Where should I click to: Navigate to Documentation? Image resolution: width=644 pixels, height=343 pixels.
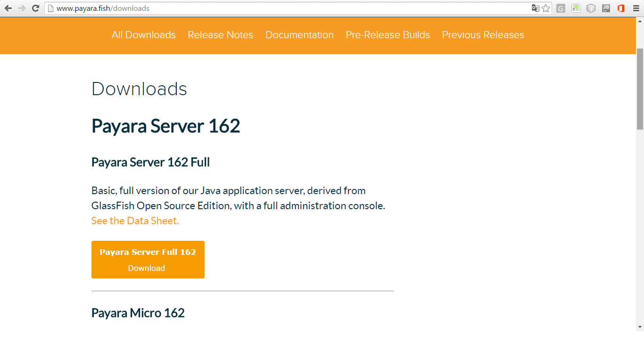point(299,34)
